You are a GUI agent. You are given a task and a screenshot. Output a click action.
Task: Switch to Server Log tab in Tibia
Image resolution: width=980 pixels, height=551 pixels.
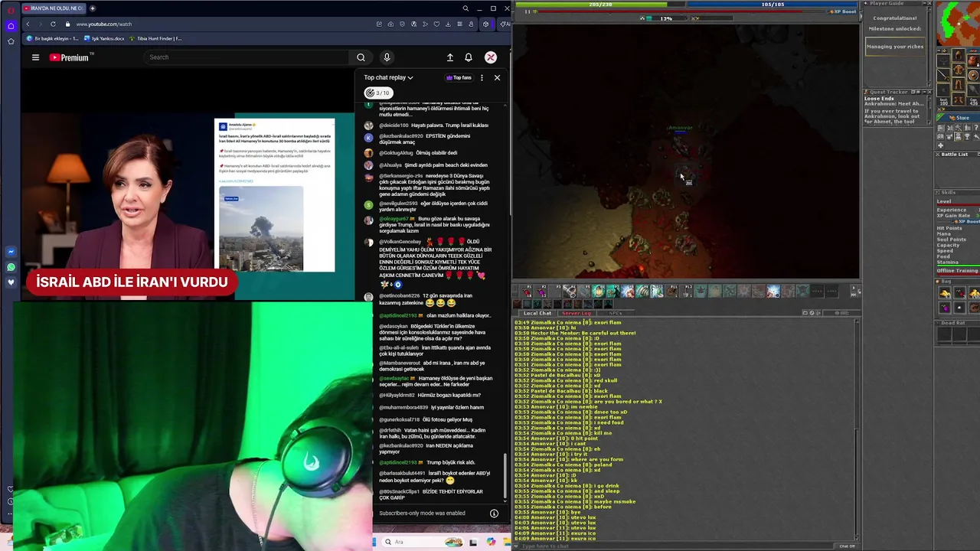pos(577,313)
